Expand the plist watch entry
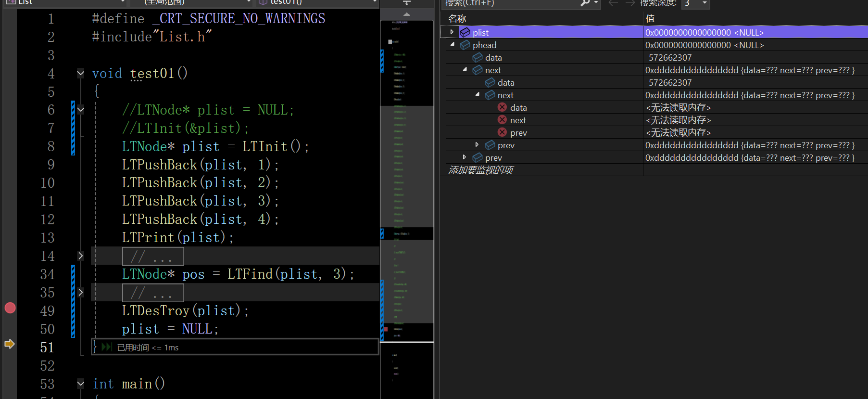 pyautogui.click(x=452, y=32)
